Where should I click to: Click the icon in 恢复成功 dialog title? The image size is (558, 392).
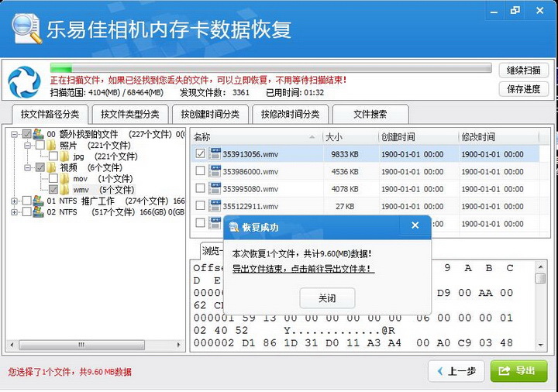pyautogui.click(x=234, y=227)
